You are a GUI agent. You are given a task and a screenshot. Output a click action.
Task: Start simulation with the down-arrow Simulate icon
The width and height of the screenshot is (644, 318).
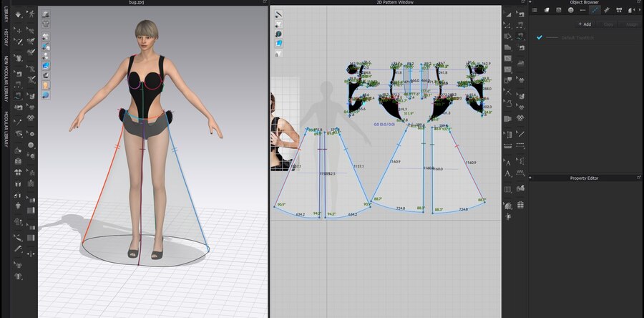19,14
